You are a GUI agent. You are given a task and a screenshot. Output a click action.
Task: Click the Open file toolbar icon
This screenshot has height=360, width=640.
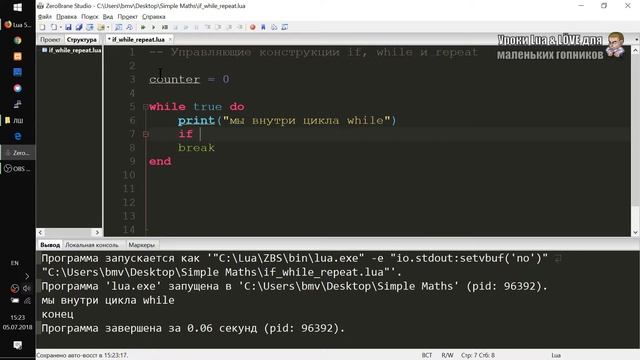(x=53, y=27)
